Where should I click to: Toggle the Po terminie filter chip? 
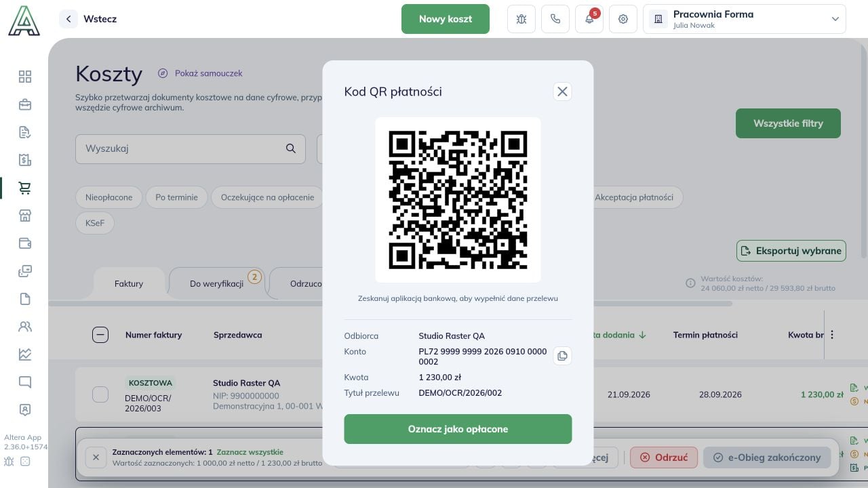point(176,197)
